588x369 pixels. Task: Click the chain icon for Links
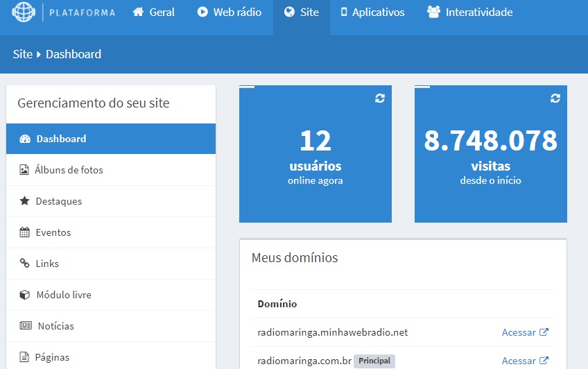(x=24, y=264)
